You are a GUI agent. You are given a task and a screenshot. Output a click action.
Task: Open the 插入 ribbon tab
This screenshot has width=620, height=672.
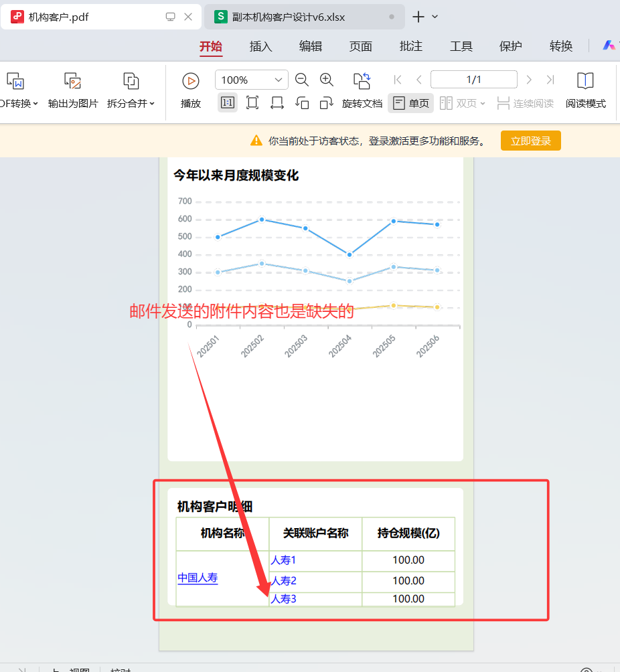260,46
